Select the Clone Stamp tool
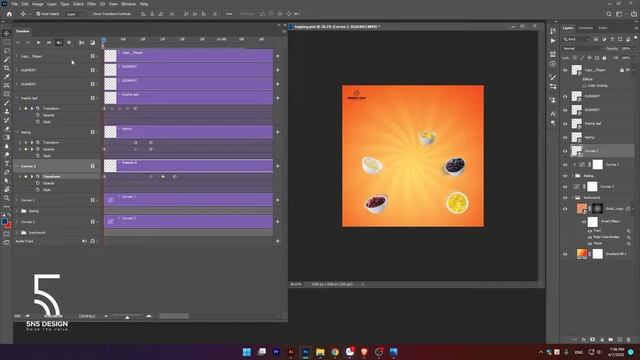Viewport: 640px width, 360px height. coord(7,111)
